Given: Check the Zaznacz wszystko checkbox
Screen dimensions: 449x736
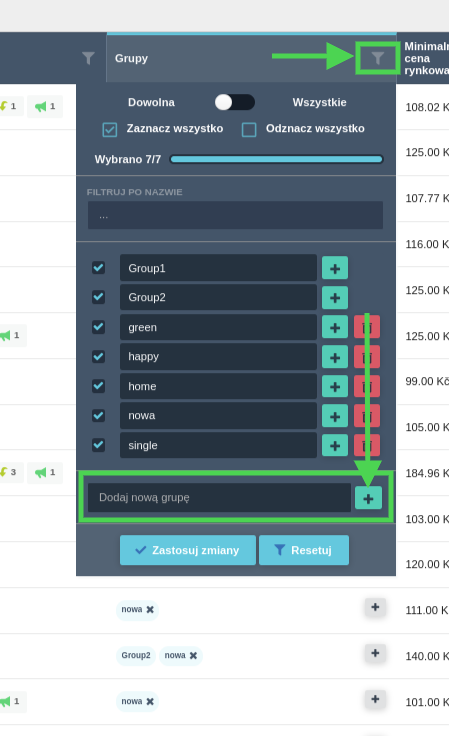Looking at the screenshot, I should [110, 129].
